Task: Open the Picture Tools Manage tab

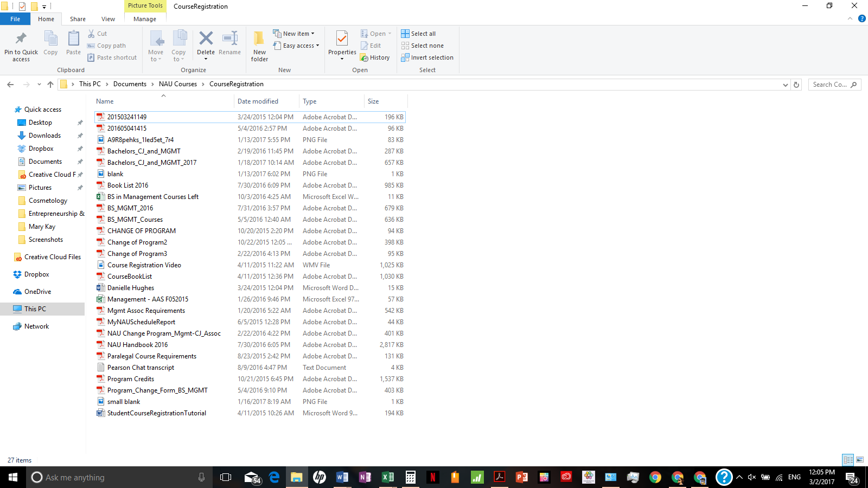Action: click(144, 18)
